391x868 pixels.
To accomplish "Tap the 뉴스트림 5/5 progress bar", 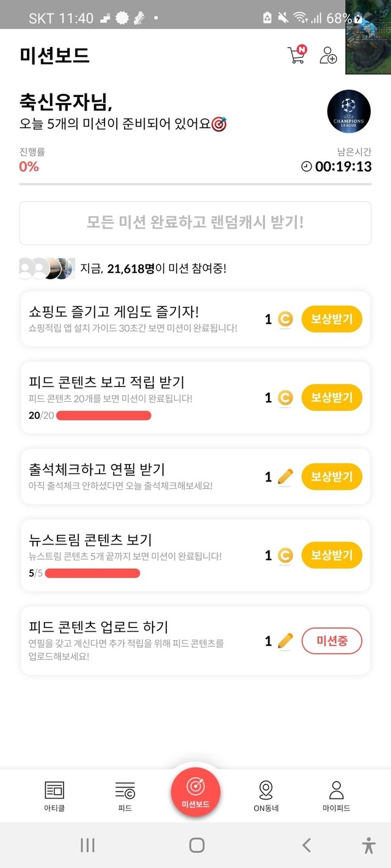I will [93, 573].
